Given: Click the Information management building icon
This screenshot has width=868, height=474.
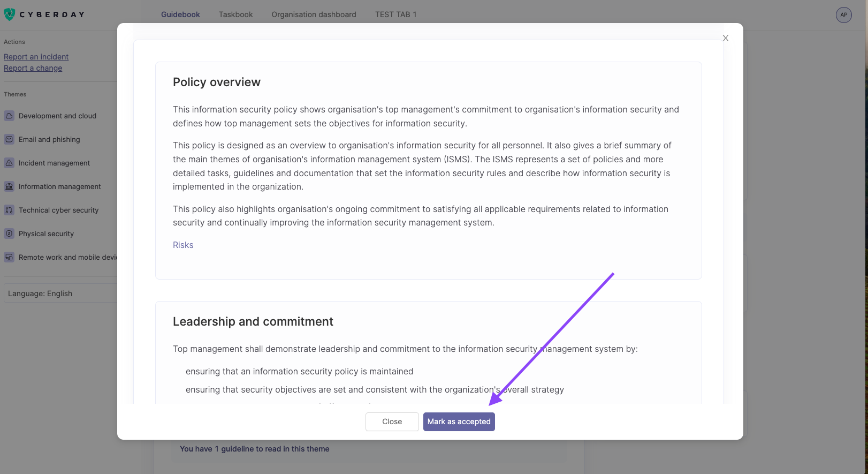Looking at the screenshot, I should 9,186.
